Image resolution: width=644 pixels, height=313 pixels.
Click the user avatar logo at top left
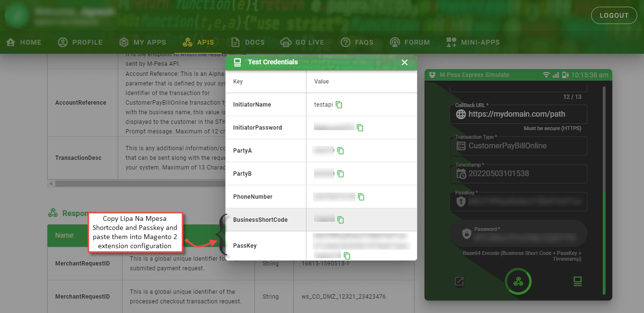point(17,15)
